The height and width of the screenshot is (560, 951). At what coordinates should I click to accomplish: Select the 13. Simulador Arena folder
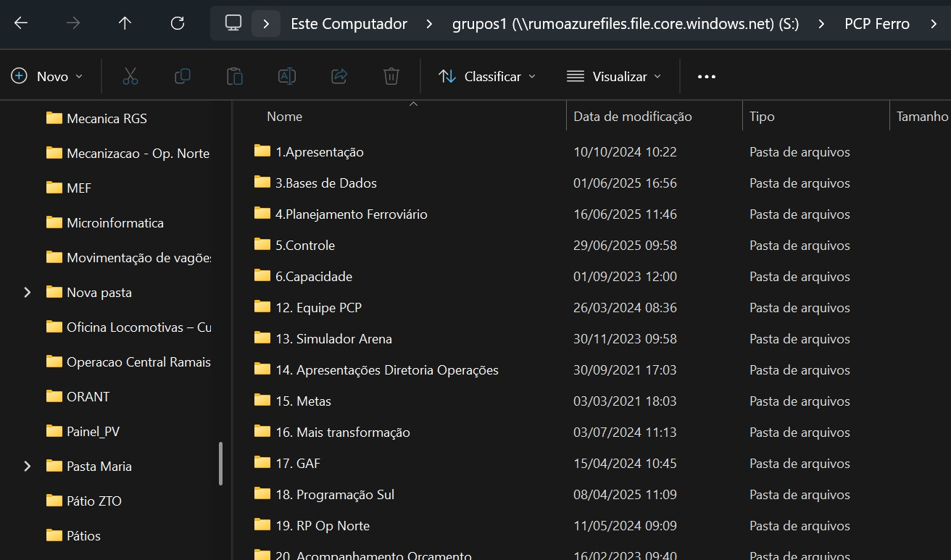[333, 338]
